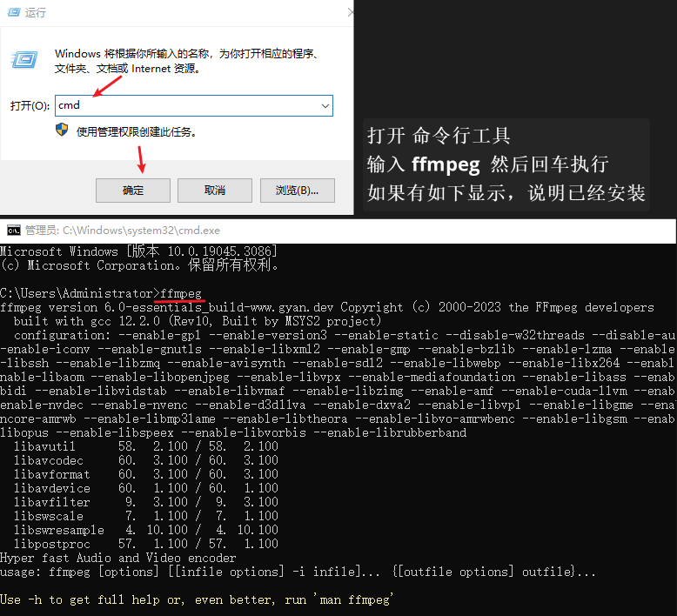Click the Hyper fast Audio and Video encoder line
This screenshot has height=616, width=677.
117,558
